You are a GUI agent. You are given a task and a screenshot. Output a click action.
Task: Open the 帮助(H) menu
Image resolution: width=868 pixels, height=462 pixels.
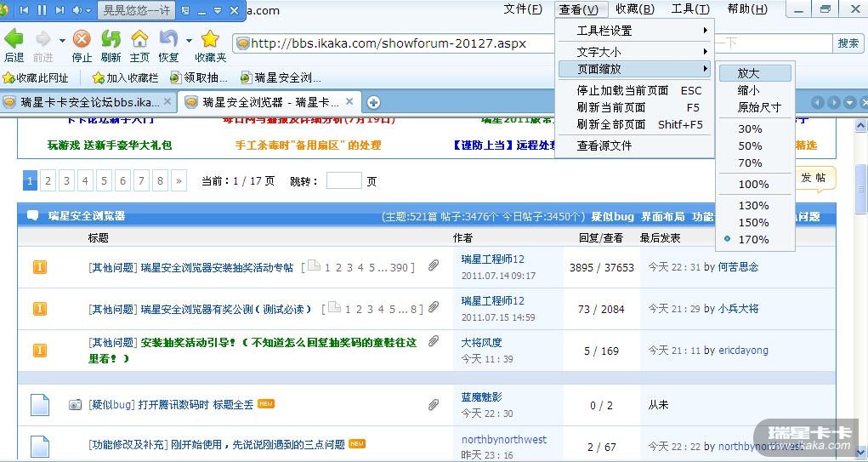coord(747,9)
